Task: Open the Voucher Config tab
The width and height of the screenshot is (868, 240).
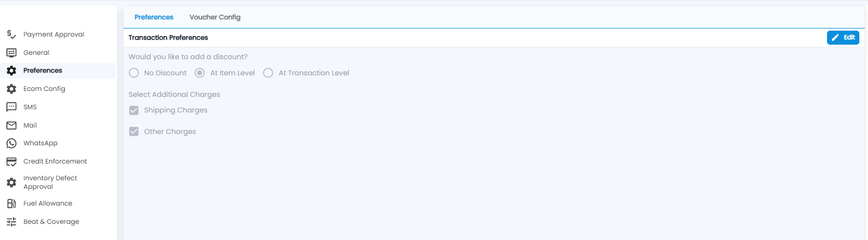Action: [215, 17]
